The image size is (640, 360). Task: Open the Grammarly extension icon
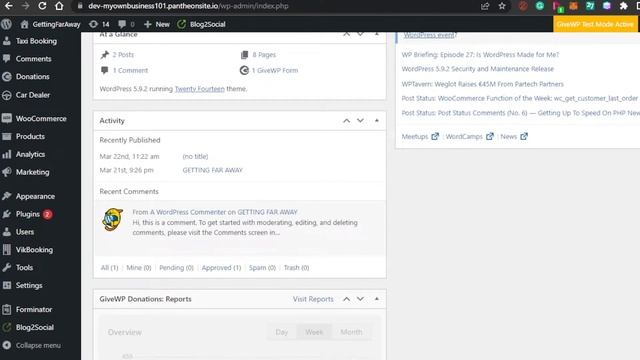(x=540, y=6)
